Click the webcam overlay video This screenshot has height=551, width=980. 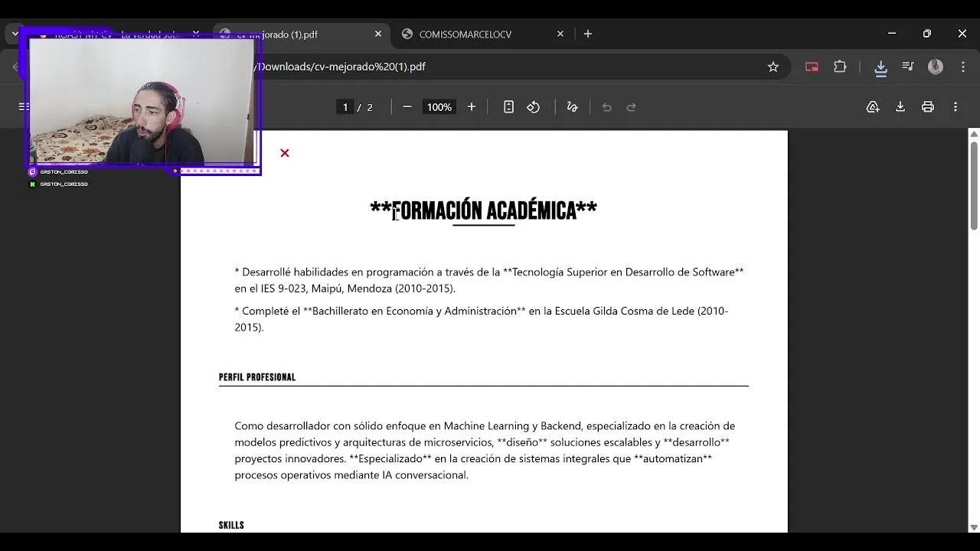tap(141, 101)
